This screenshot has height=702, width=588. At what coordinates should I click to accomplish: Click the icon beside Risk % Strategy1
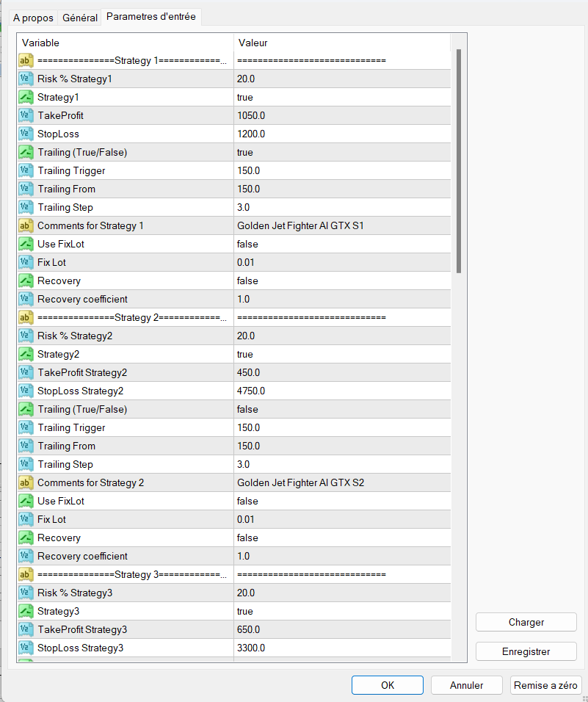pyautogui.click(x=26, y=79)
